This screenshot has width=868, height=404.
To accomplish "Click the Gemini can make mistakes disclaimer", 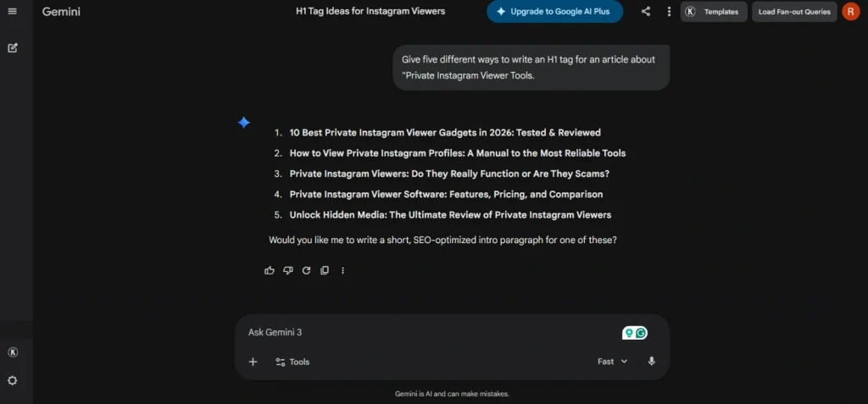I will point(453,394).
